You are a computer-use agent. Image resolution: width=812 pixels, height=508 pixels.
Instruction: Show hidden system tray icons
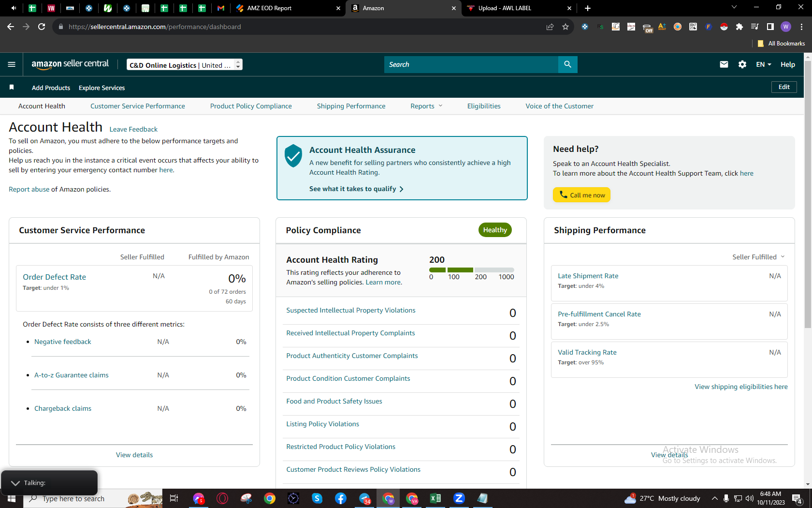(714, 498)
